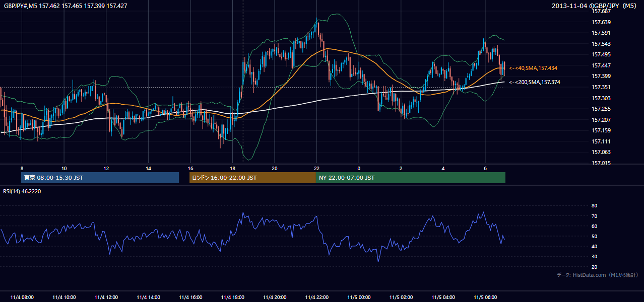The height and width of the screenshot is (302, 644).
Task: Click price axis value 157.255
Action: pyautogui.click(x=601, y=109)
